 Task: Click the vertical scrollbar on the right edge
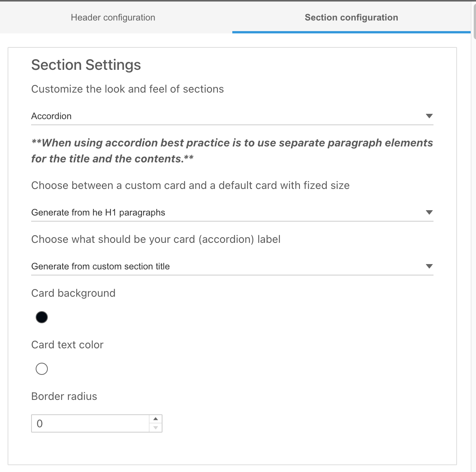[x=474, y=19]
